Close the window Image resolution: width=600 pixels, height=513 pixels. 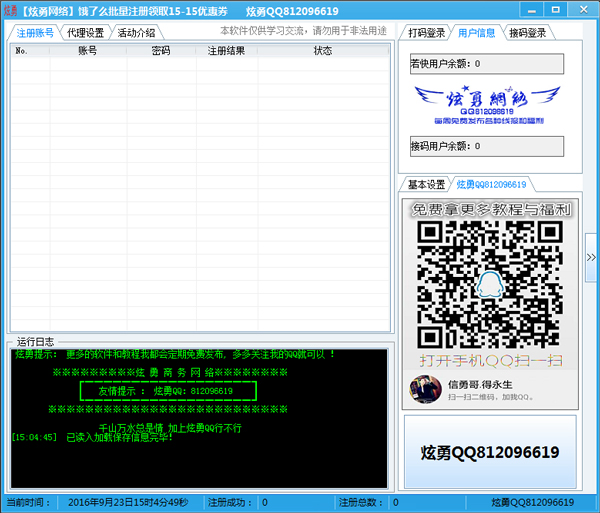[583, 10]
